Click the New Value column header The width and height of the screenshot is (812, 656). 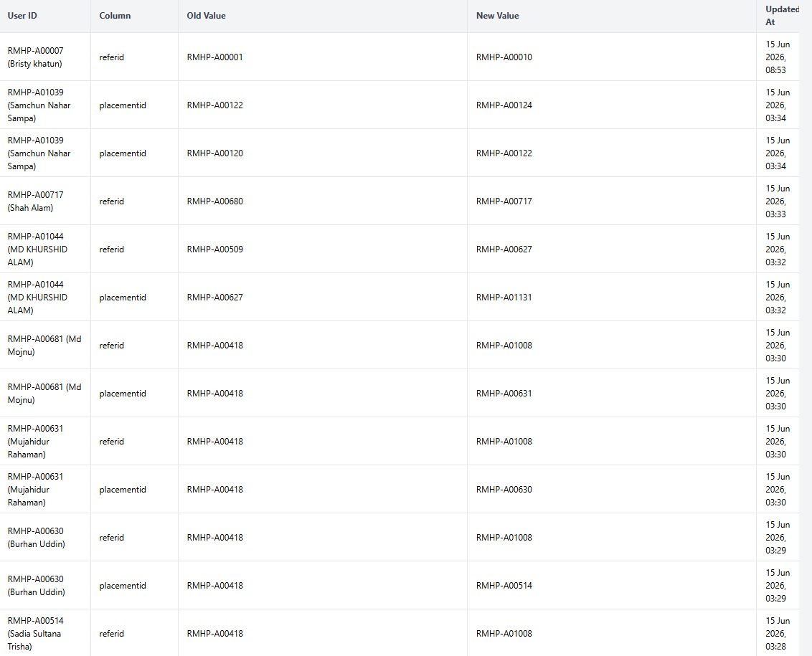click(x=497, y=16)
